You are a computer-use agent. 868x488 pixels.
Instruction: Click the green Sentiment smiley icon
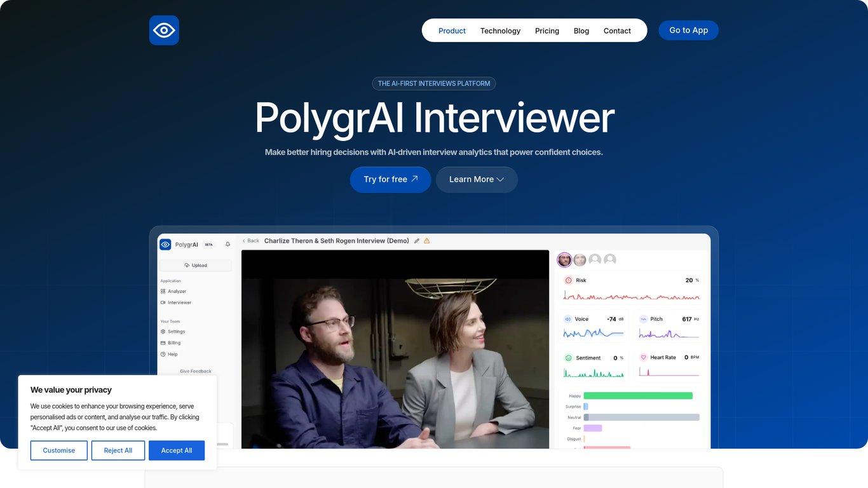point(569,358)
